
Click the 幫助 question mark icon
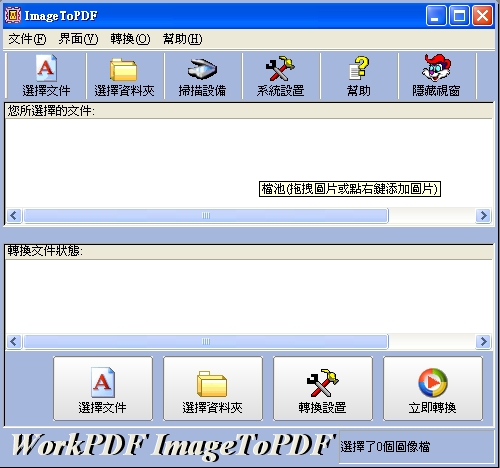pyautogui.click(x=358, y=76)
